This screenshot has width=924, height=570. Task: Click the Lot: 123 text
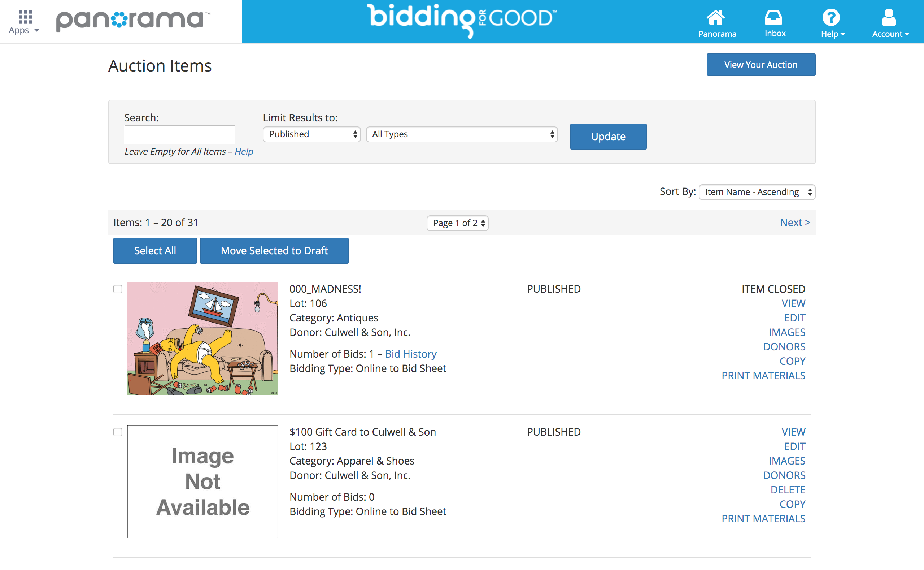click(308, 446)
